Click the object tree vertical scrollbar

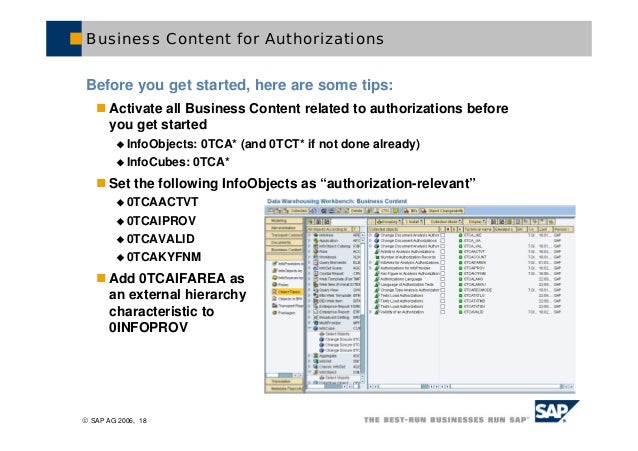click(363, 310)
